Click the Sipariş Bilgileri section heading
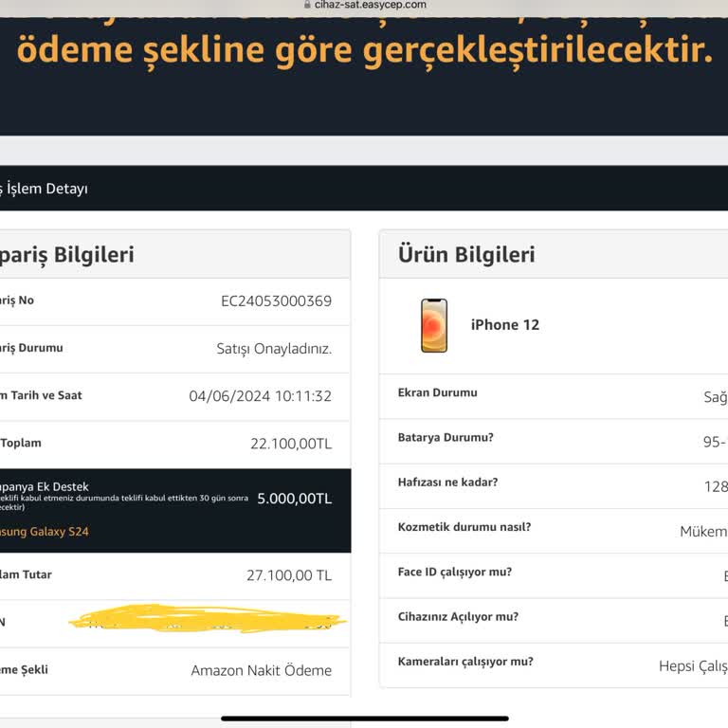 67,254
